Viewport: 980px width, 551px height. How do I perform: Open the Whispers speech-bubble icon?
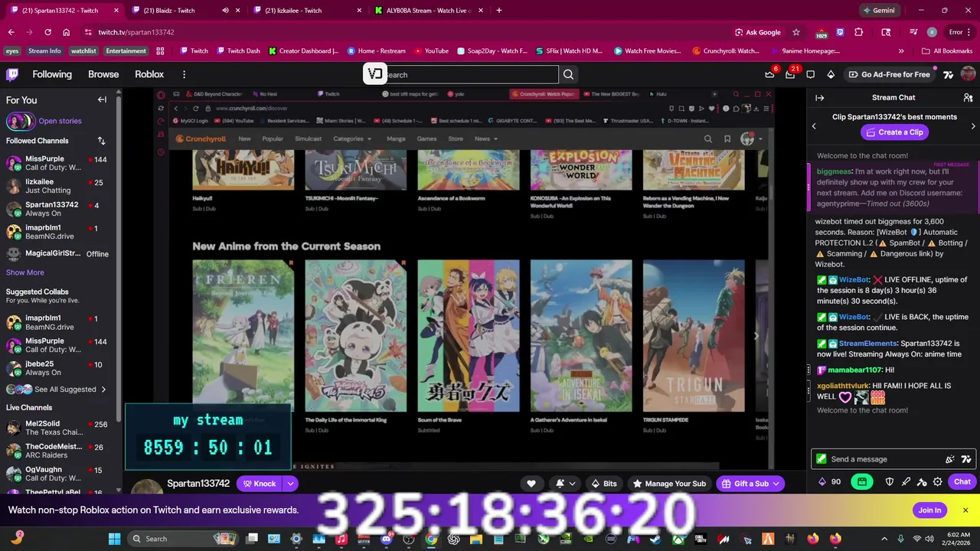tap(810, 74)
